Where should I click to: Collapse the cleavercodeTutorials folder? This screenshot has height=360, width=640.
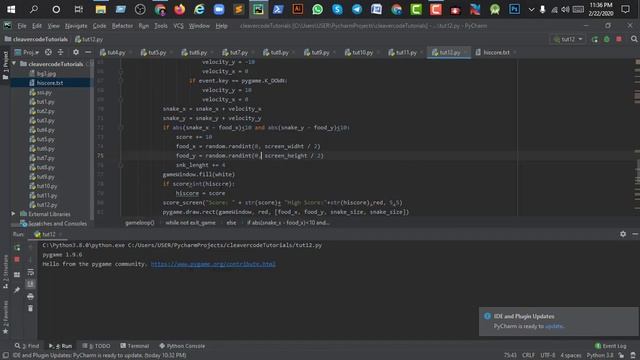point(14,64)
